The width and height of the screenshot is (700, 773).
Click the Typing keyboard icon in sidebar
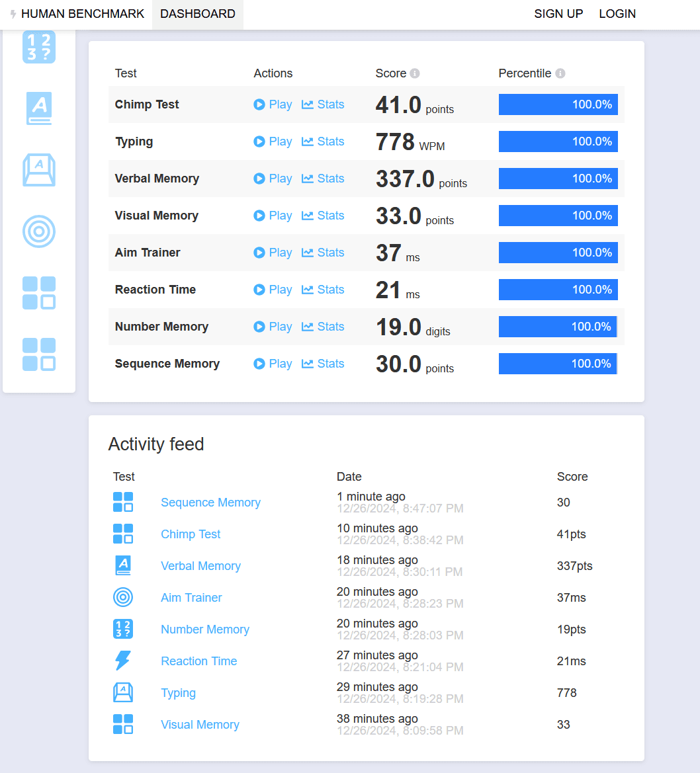tap(38, 170)
